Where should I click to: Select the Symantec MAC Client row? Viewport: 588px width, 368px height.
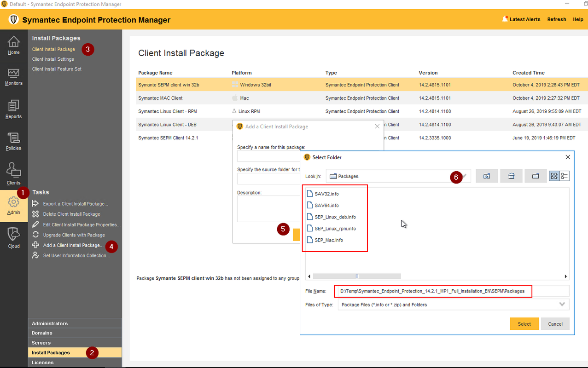point(362,98)
